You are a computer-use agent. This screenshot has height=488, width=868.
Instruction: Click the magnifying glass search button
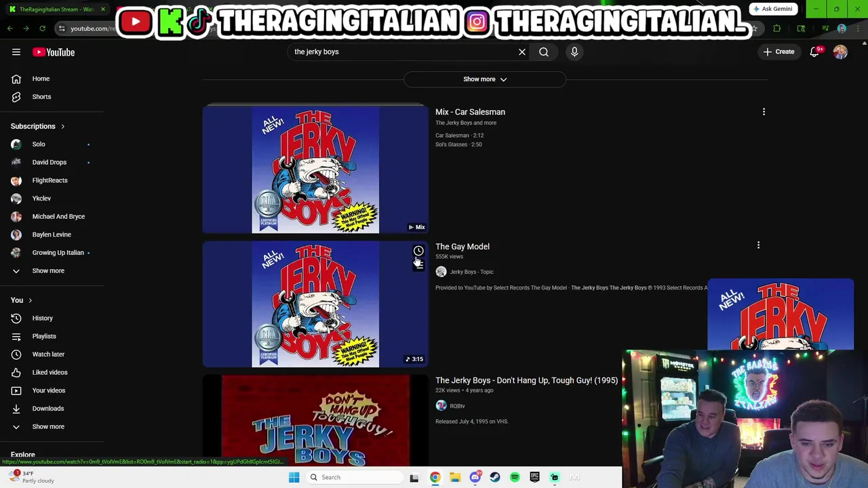pos(544,52)
